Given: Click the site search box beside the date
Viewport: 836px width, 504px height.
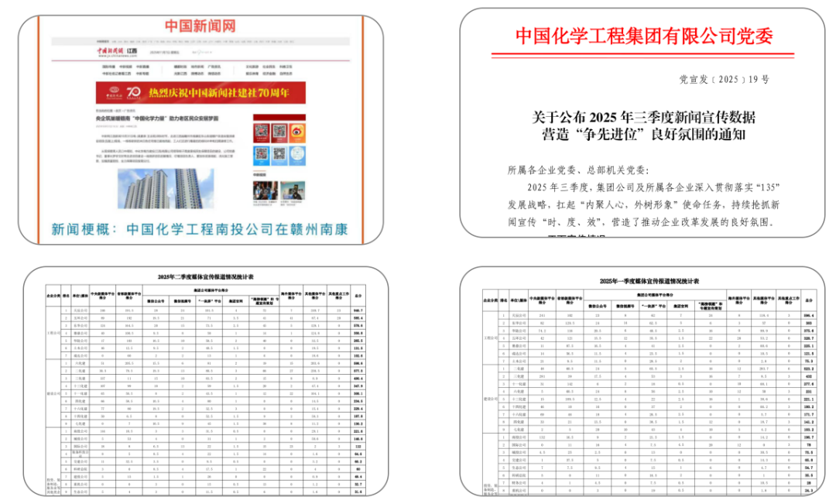Looking at the screenshot, I should [201, 53].
